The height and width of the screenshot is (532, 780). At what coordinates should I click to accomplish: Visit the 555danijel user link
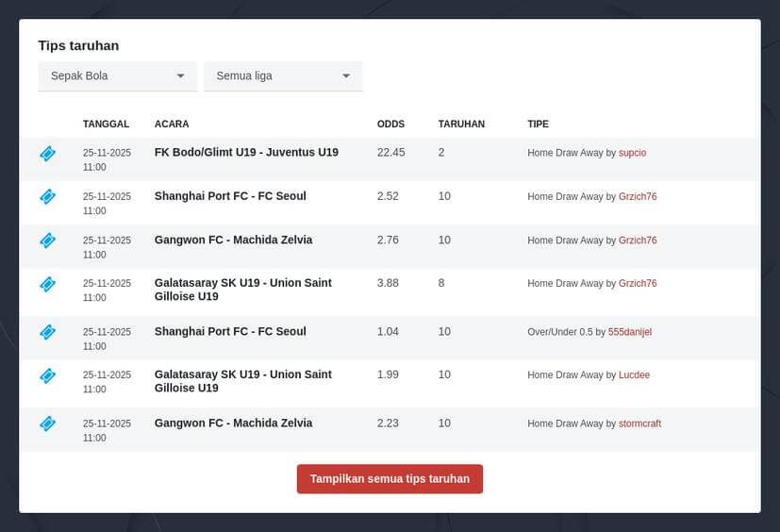(x=629, y=332)
